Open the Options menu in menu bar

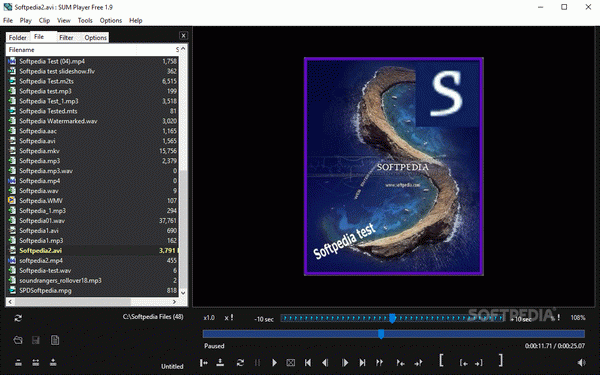coord(111,20)
